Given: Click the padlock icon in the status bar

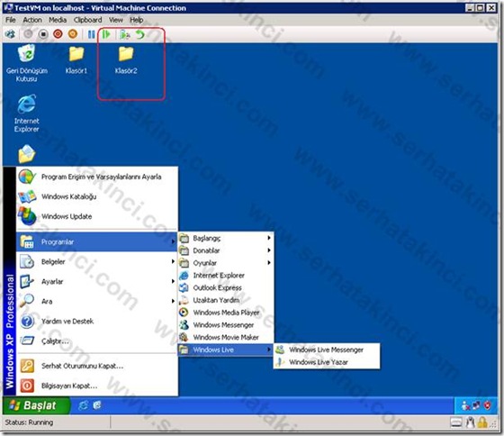Looking at the screenshot, I should pos(482,422).
